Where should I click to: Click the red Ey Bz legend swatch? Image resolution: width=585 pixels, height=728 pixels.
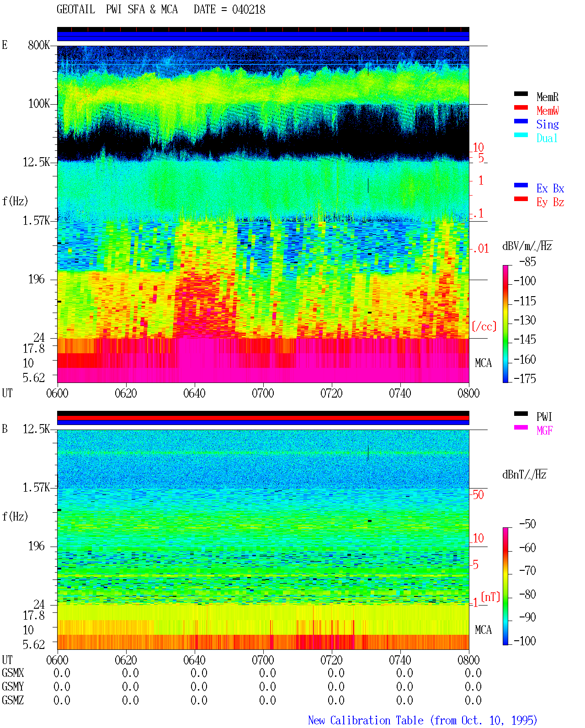tap(521, 199)
